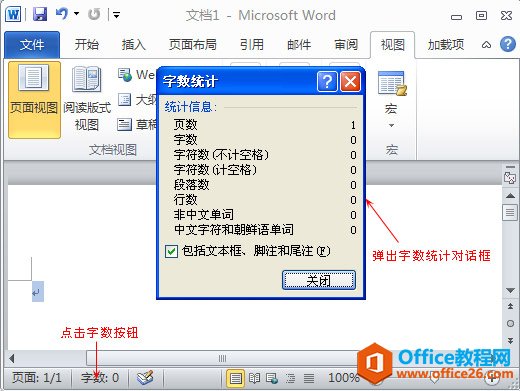Switch to the 页面布局 tab
Screen dimensions: 520x391
tap(193, 44)
